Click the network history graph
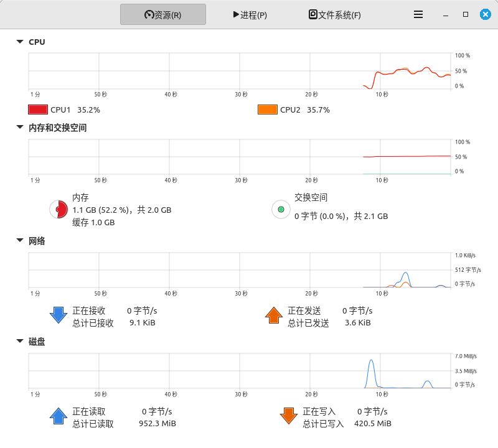498x448 pixels. tap(240, 270)
